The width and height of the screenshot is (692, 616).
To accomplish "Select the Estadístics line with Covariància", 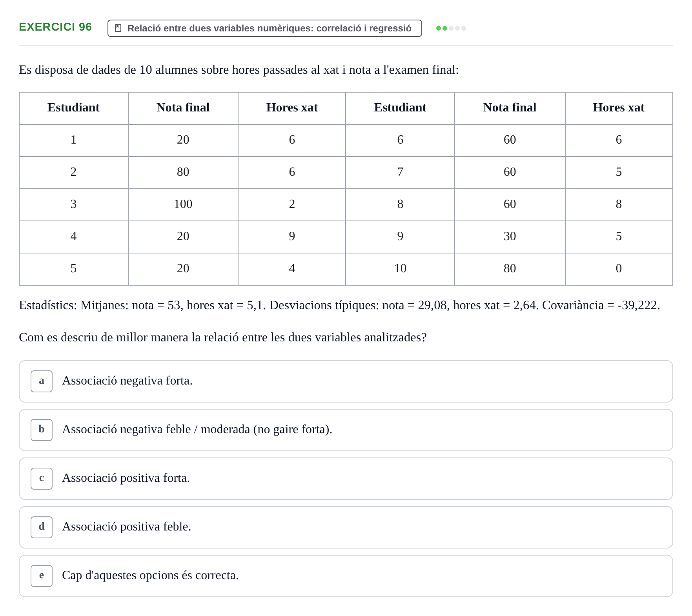I will coord(339,305).
